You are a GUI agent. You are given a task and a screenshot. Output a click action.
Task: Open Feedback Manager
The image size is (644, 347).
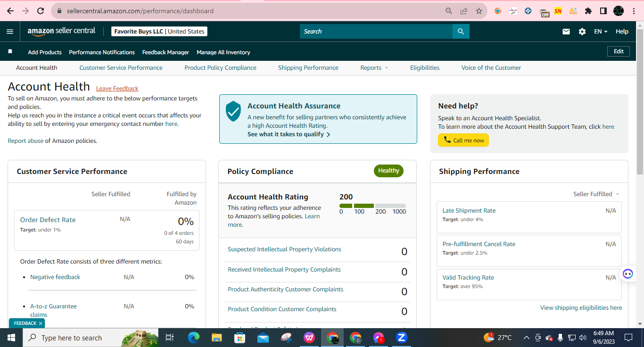(x=165, y=52)
